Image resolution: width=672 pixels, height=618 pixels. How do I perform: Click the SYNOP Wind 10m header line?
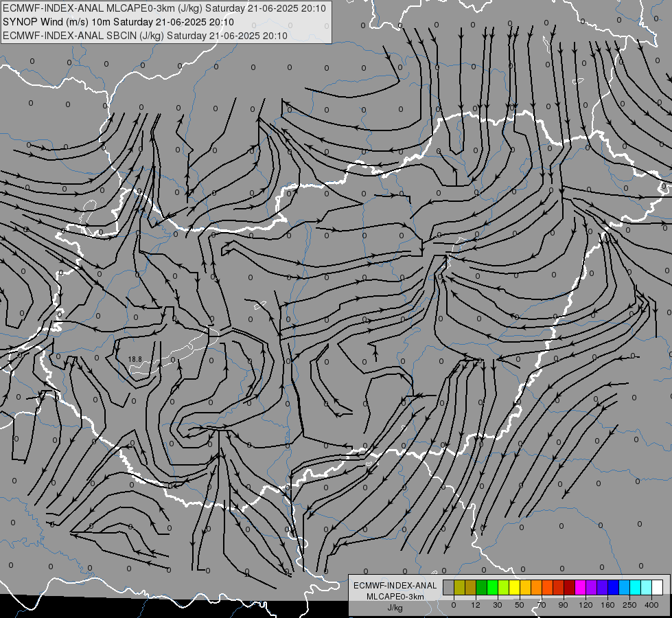[118, 22]
